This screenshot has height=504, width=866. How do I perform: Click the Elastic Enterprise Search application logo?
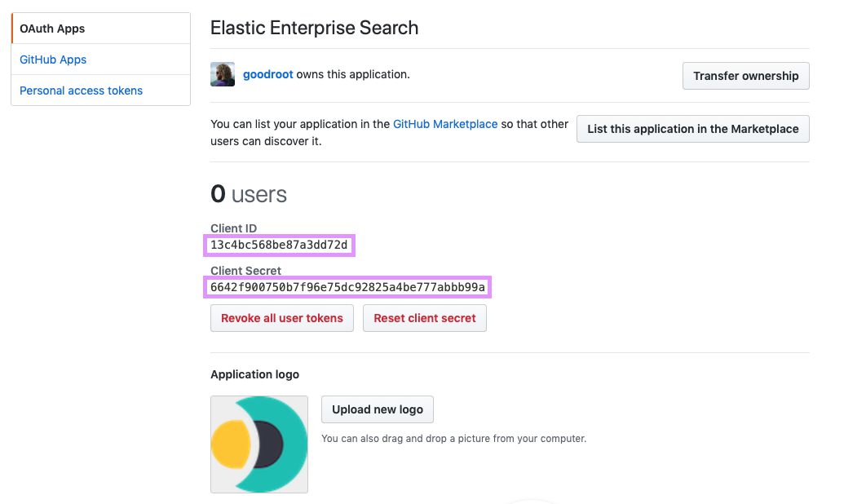[x=259, y=444]
